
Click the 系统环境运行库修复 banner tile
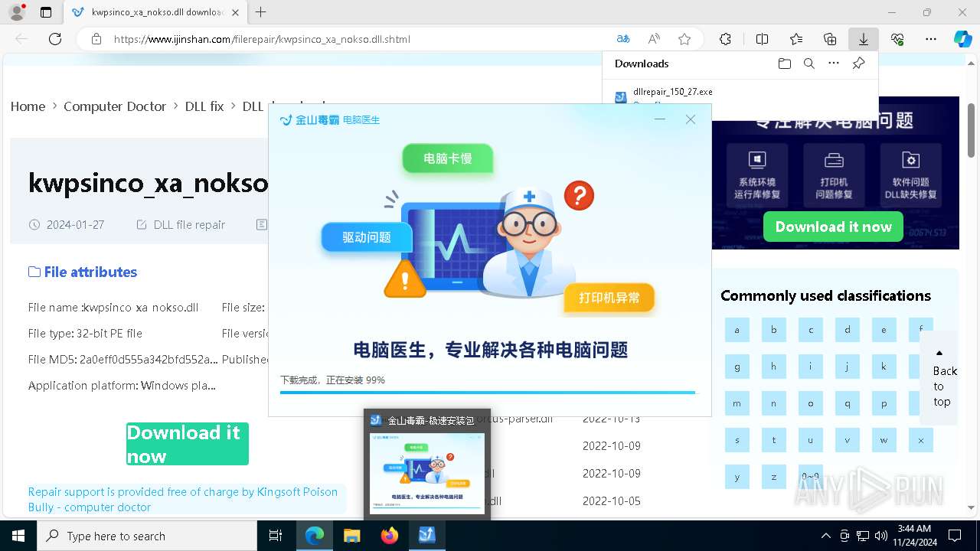click(x=756, y=174)
